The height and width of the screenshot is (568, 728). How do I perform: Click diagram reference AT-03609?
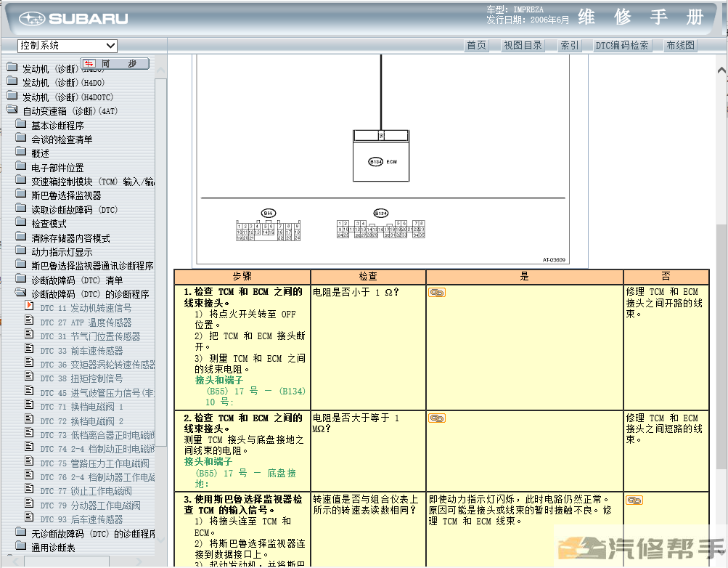click(x=554, y=260)
